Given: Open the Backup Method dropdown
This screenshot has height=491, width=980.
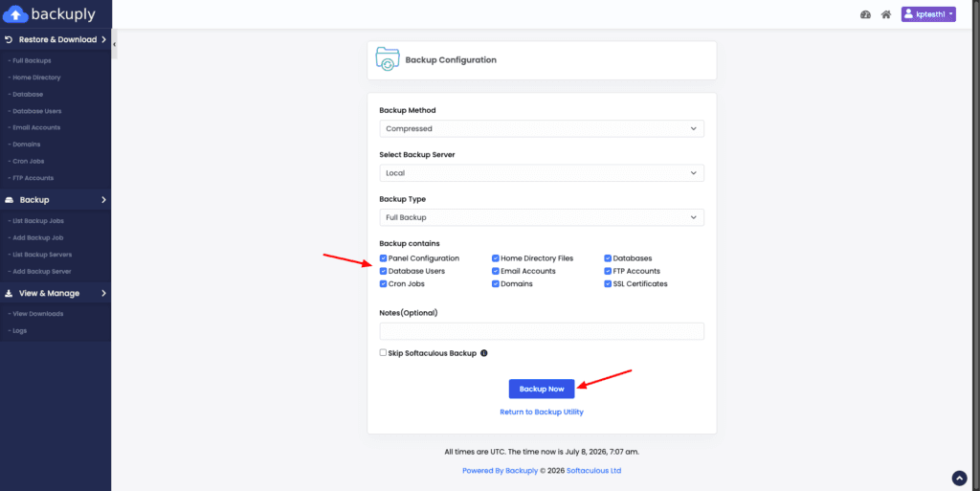Looking at the screenshot, I should tap(542, 128).
